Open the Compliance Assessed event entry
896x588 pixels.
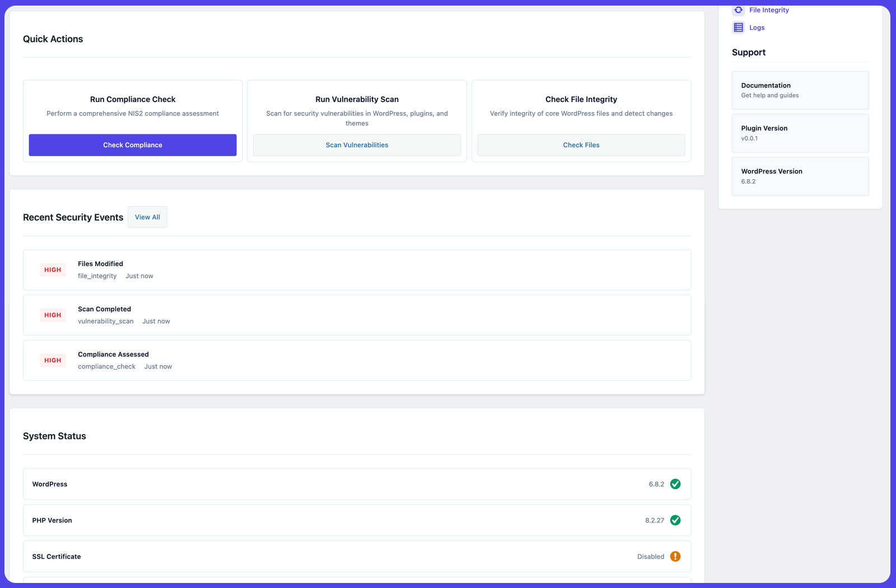click(x=357, y=360)
